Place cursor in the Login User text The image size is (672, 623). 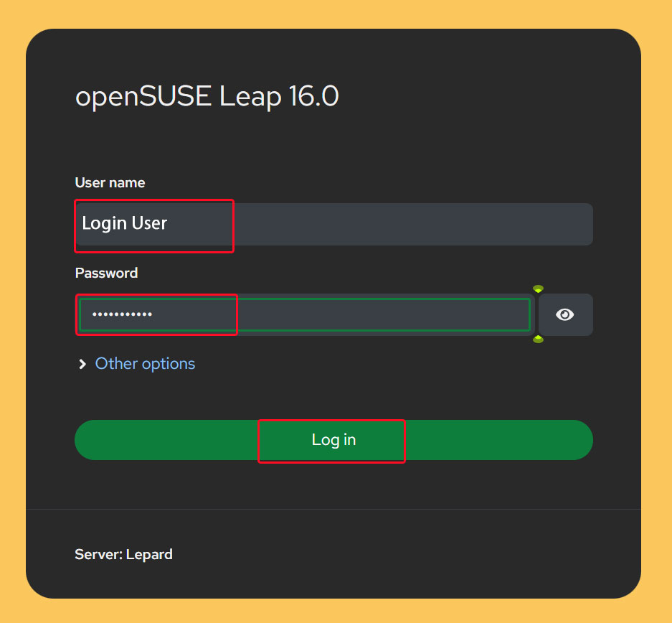click(124, 224)
